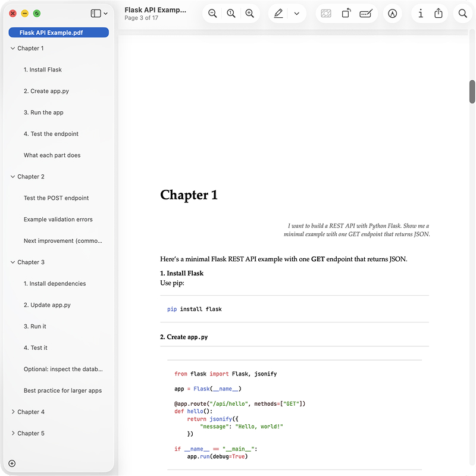The image size is (476, 476).
Task: Click the green full screen button
Action: [37, 13]
